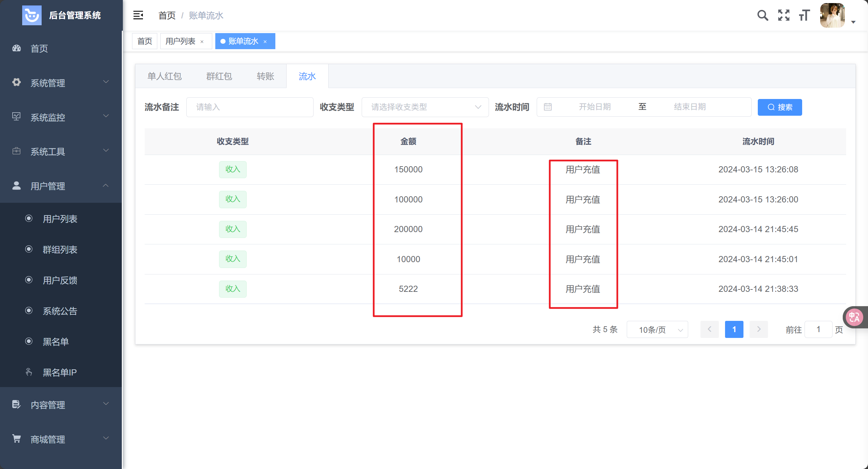Select 黑名单 sidebar item
The width and height of the screenshot is (868, 469).
[x=56, y=342]
